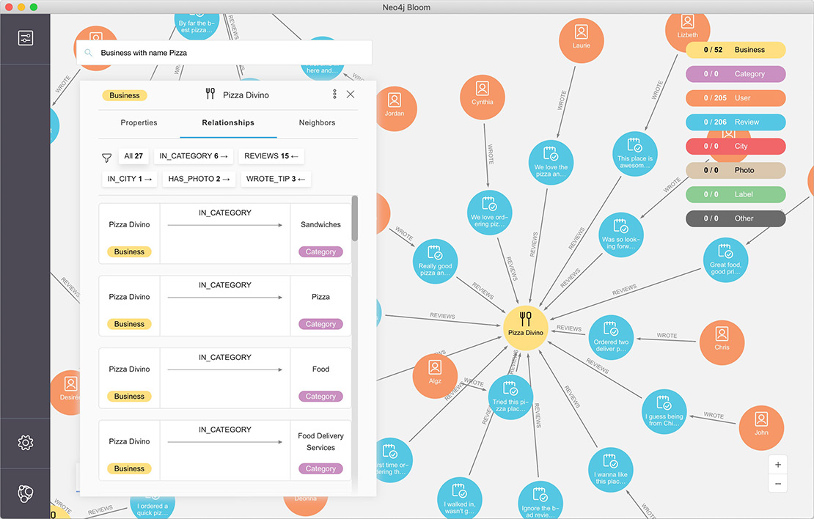The width and height of the screenshot is (814, 519).
Task: Select the Review legend entry
Action: click(x=736, y=122)
